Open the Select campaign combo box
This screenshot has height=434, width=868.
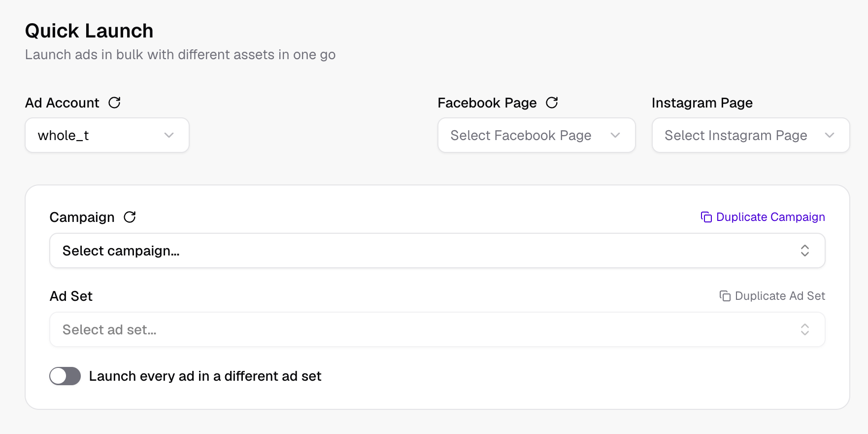click(437, 251)
